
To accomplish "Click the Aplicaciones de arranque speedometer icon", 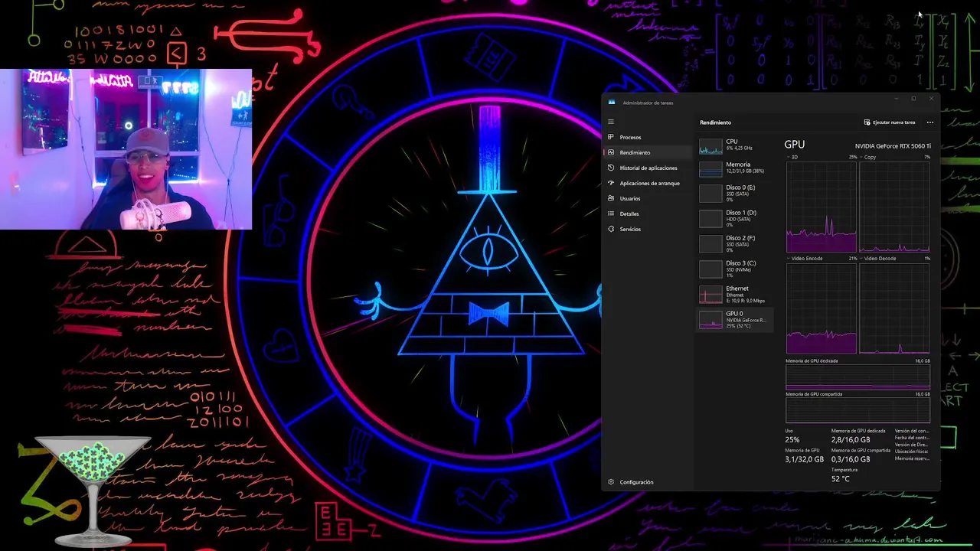I will (x=611, y=183).
